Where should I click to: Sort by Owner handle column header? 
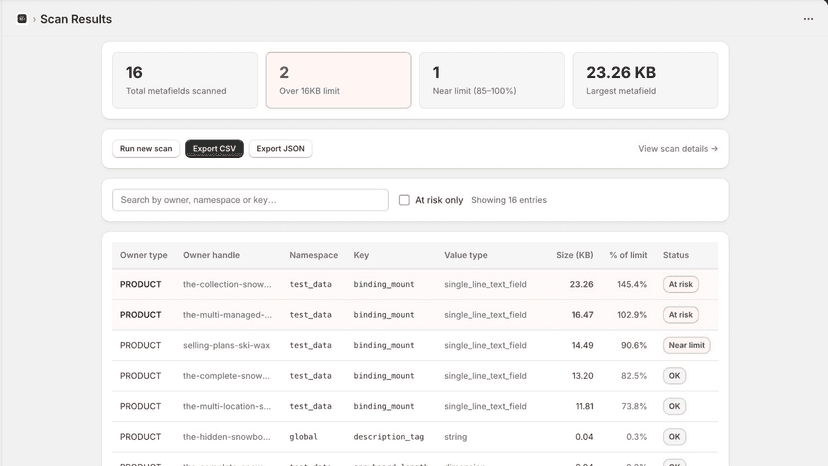click(211, 255)
